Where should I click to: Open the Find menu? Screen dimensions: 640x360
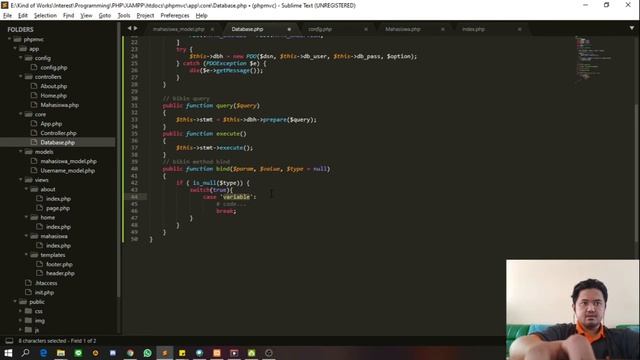click(x=68, y=16)
